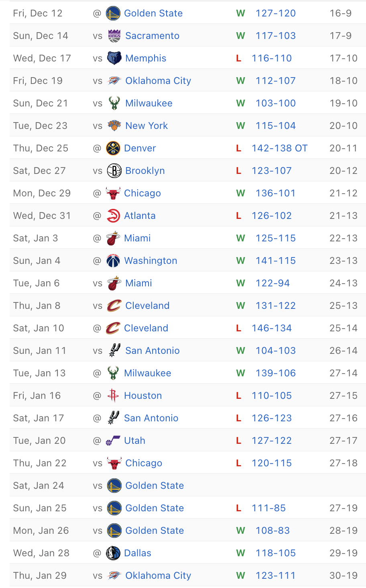Select the Washington team link
The width and height of the screenshot is (366, 588).
150,261
